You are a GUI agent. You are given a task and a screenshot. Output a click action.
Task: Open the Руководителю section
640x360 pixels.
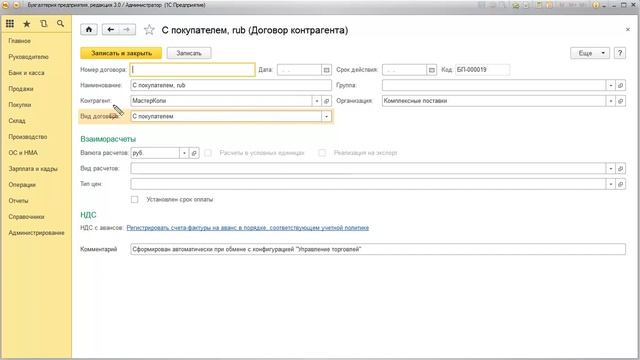pos(29,57)
